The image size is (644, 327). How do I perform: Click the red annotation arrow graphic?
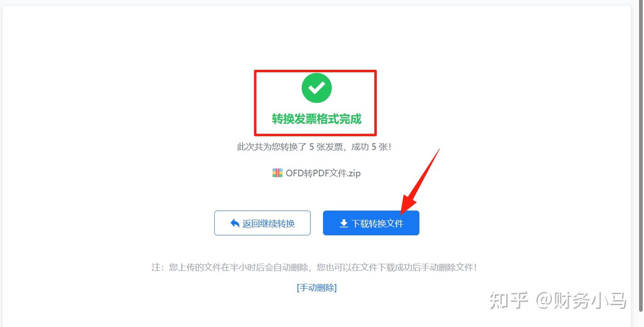420,181
